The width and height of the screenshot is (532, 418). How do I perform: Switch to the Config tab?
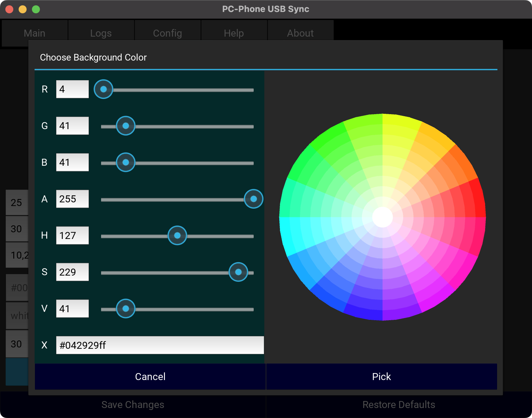[x=167, y=33]
